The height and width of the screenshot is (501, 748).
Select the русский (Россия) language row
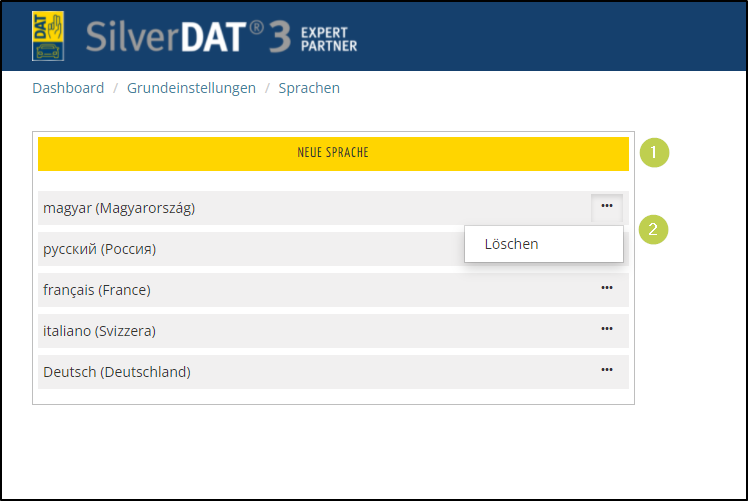[100, 249]
